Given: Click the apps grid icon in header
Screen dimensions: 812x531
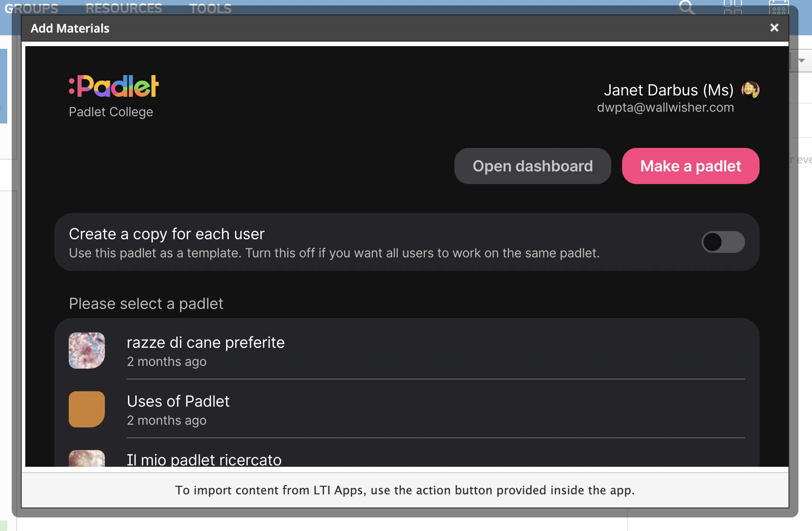Looking at the screenshot, I should [x=732, y=7].
